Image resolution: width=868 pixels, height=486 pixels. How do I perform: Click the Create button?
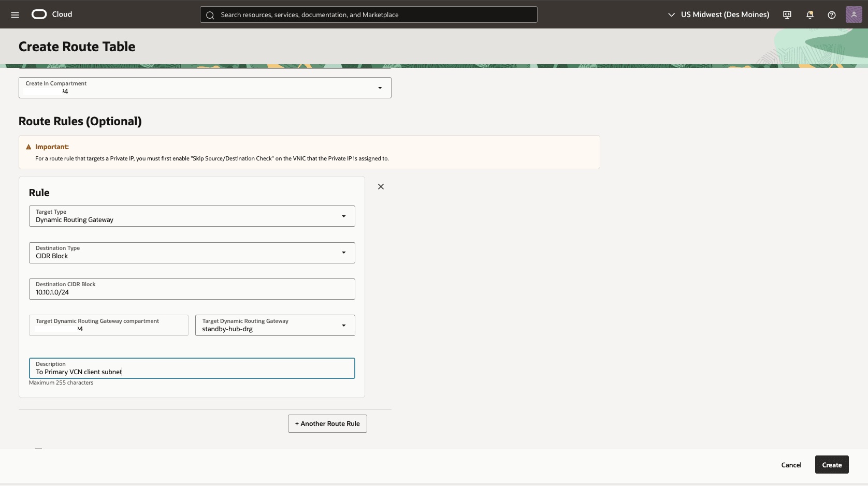coord(831,464)
